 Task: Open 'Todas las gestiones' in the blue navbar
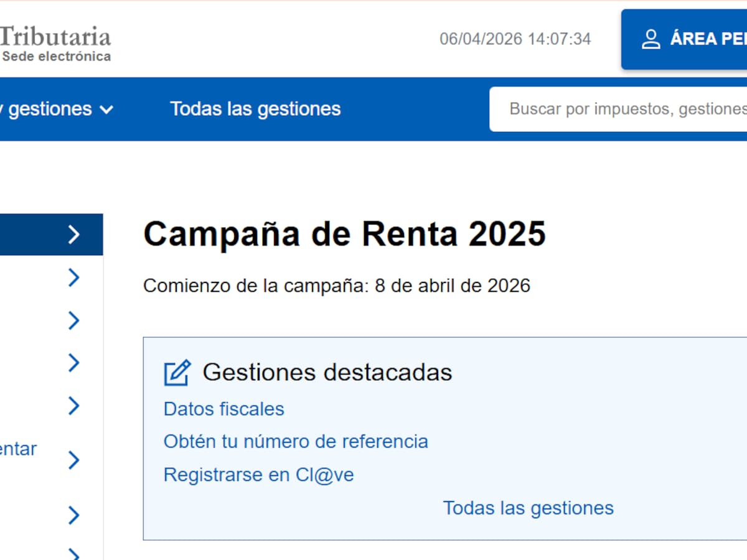click(255, 109)
